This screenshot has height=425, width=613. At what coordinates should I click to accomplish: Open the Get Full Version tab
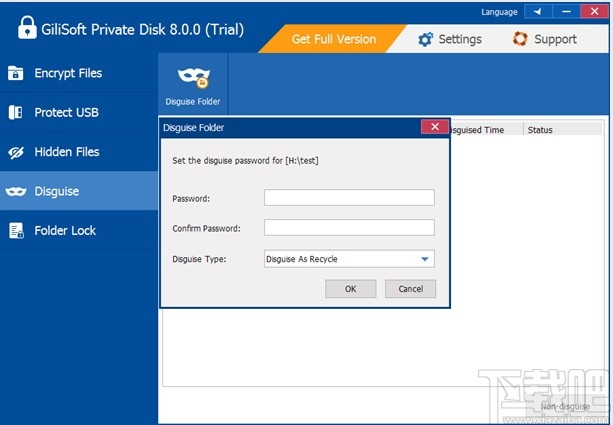333,39
